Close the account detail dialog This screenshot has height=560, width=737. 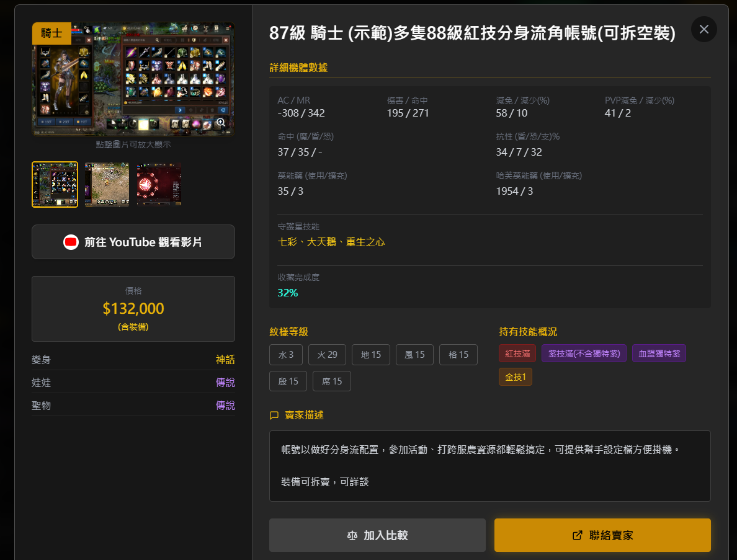coord(703,29)
